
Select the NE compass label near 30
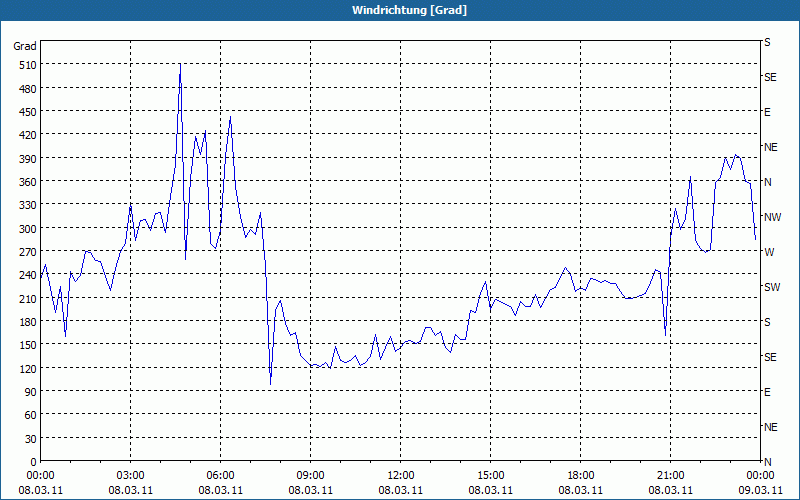(x=770, y=427)
